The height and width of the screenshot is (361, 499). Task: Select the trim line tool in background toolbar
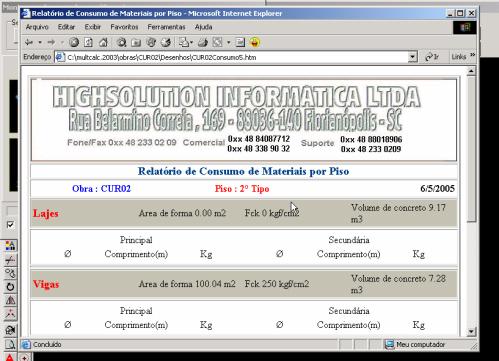[x=10, y=260]
